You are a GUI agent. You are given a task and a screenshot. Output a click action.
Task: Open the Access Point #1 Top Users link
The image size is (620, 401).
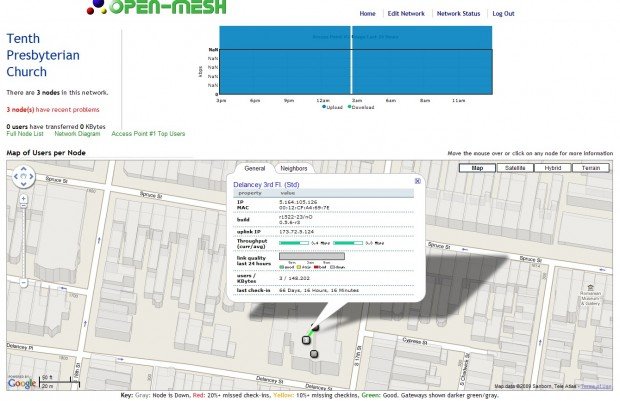click(148, 134)
